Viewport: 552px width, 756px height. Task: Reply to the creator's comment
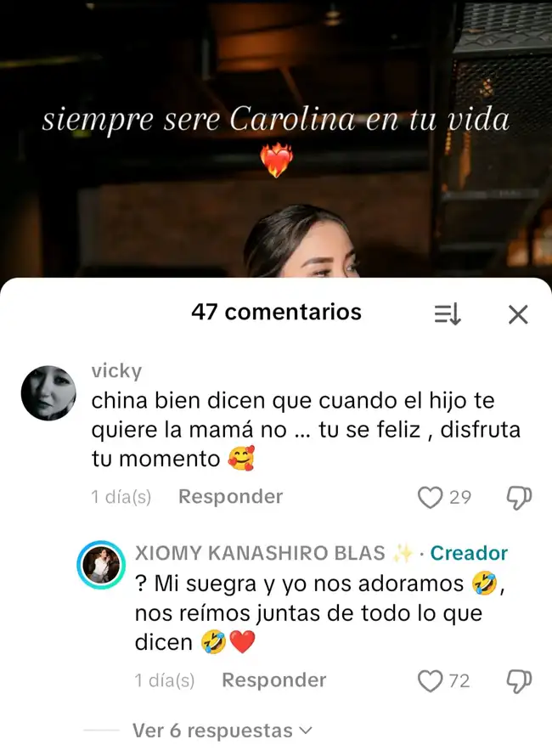coord(273,680)
